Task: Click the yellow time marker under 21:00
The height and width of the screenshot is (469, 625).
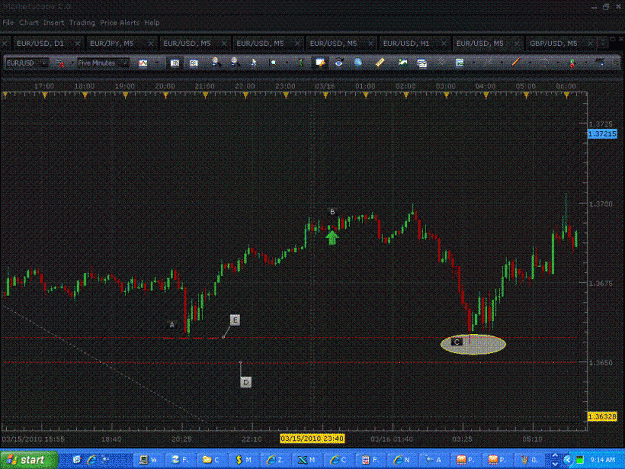Action: click(205, 95)
